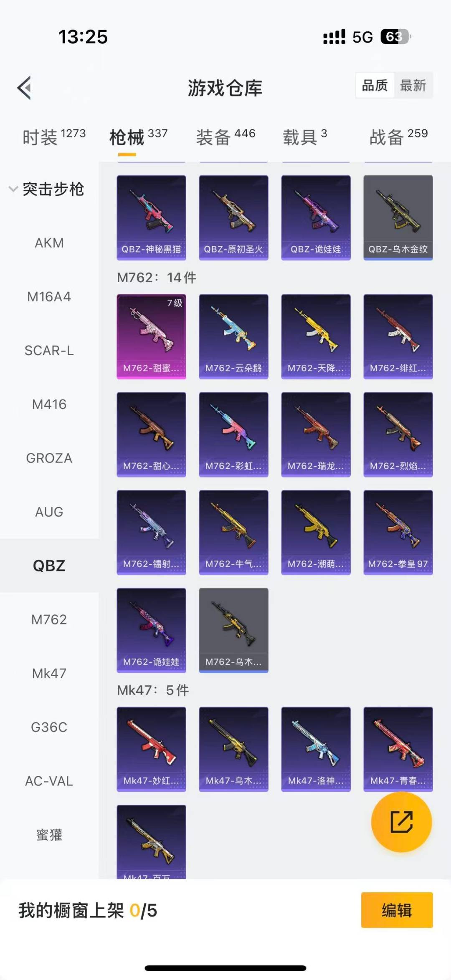Choose GROZA in the sidebar

point(49,458)
